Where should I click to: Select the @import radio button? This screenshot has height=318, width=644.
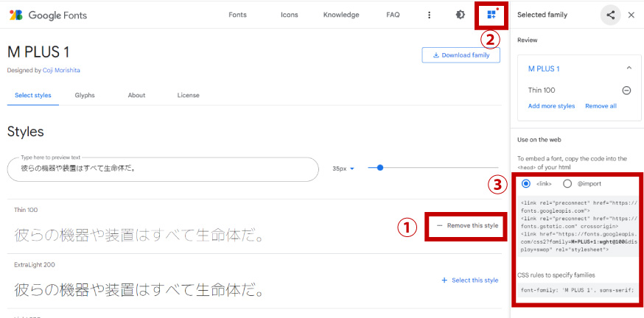pos(567,184)
